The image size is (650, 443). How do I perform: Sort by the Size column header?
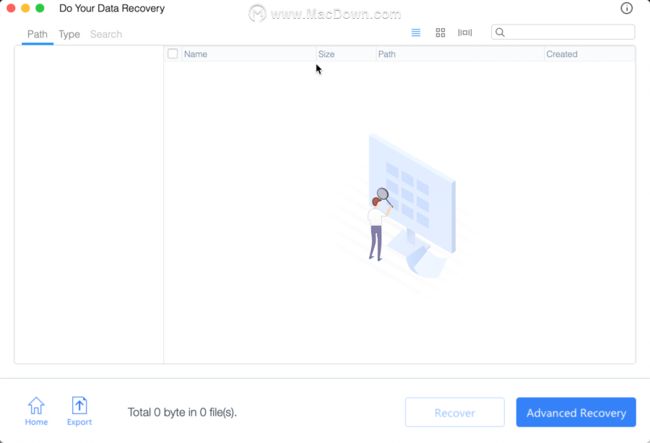pyautogui.click(x=346, y=54)
